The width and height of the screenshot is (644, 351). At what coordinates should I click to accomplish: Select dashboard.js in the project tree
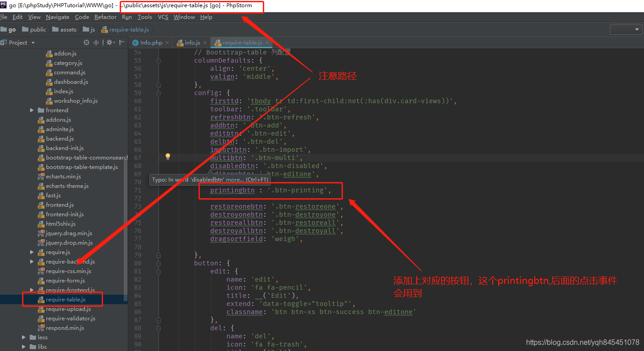click(x=71, y=82)
